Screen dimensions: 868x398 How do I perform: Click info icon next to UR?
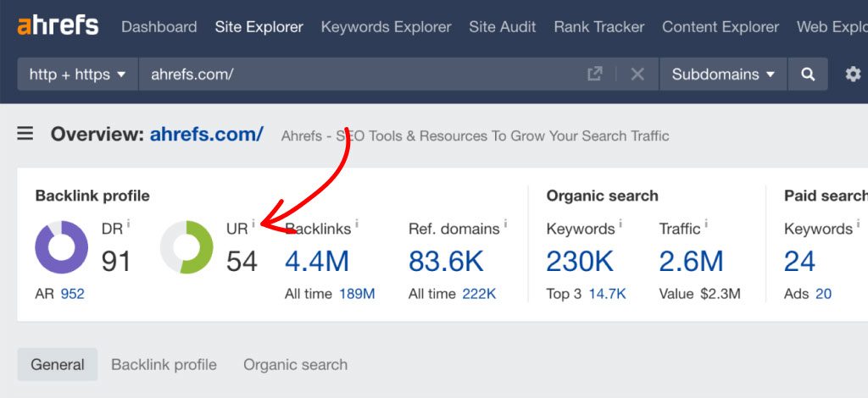(253, 224)
